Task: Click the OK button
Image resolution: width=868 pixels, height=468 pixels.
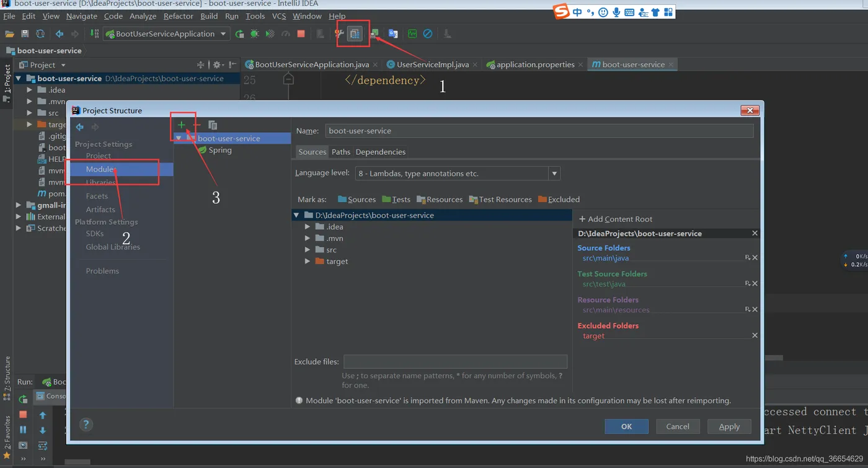Action: 627,426
